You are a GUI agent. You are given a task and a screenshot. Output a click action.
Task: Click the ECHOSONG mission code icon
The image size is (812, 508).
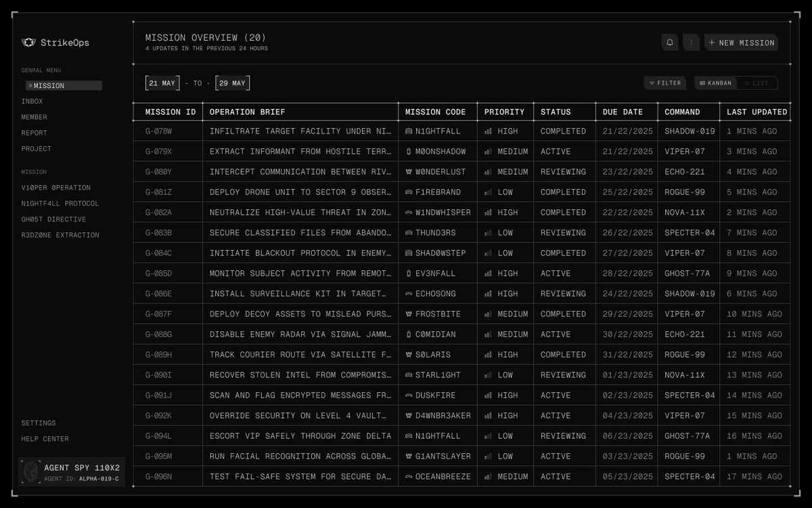[409, 294]
